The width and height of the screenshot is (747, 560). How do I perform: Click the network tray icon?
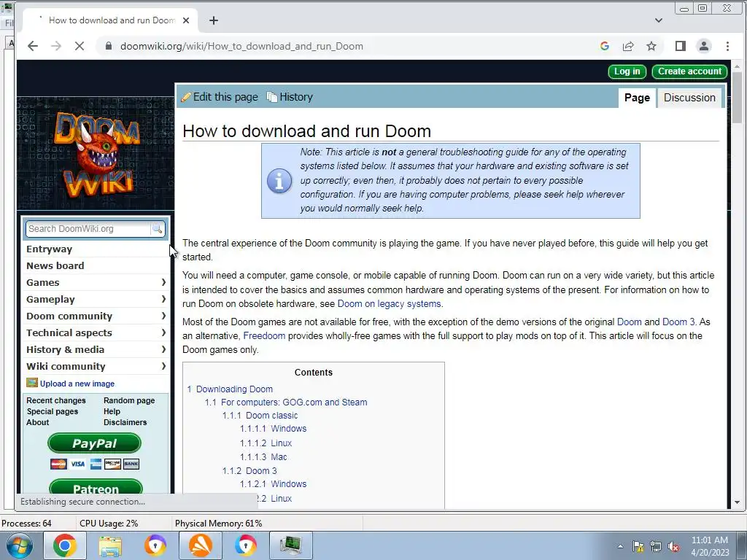pos(656,546)
